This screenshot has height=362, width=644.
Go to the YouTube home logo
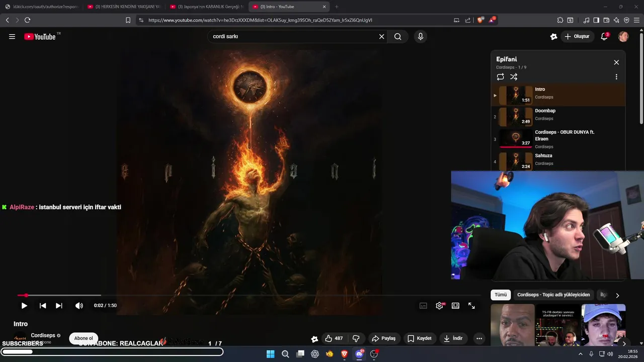click(x=40, y=37)
